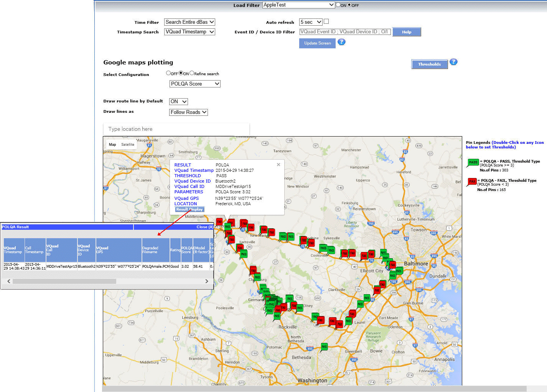The height and width of the screenshot is (392, 547).
Task: Click the POLQAmale.PCM filename cell
Action: click(156, 266)
